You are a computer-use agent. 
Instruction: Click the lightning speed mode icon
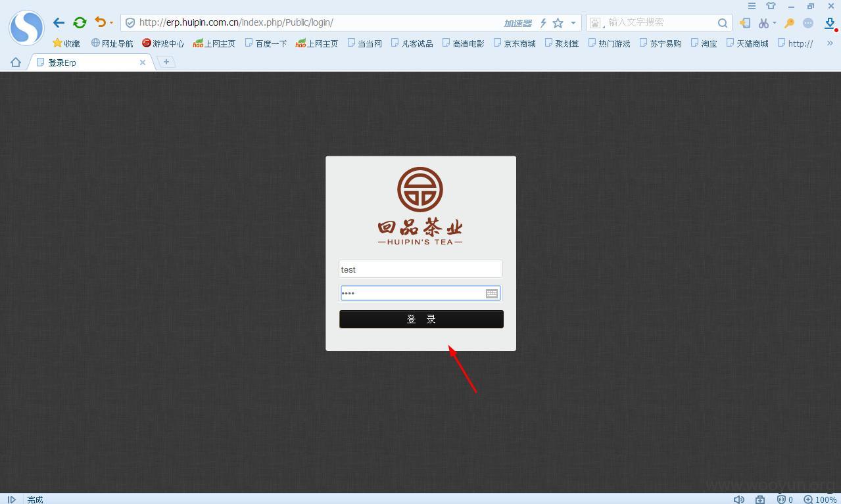point(543,23)
